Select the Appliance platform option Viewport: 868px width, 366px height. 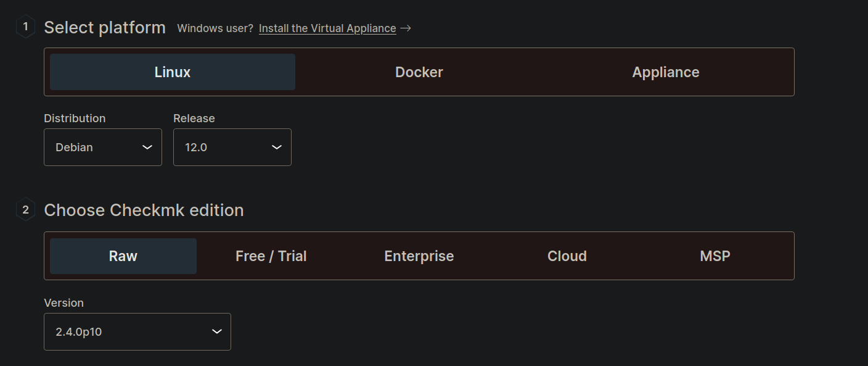pos(666,72)
